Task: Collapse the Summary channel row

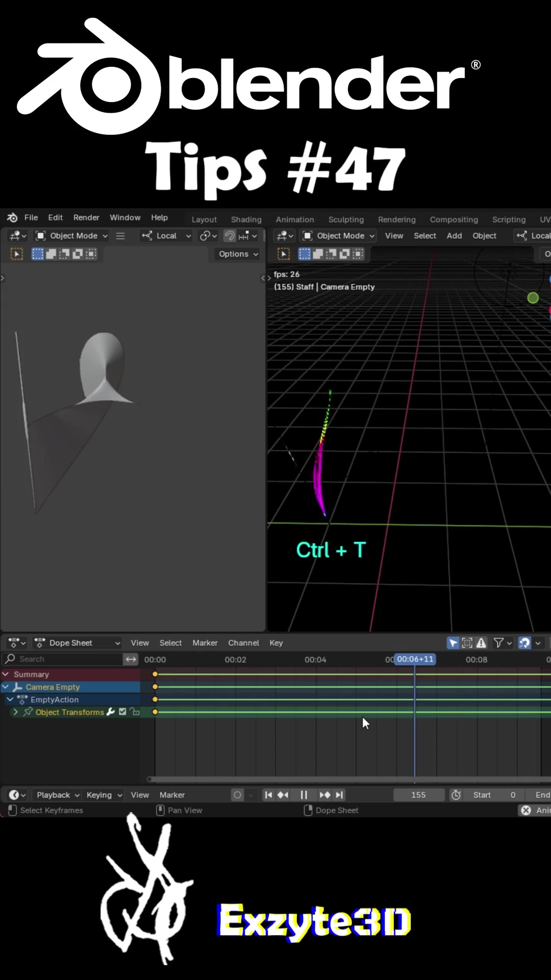Action: pos(6,674)
